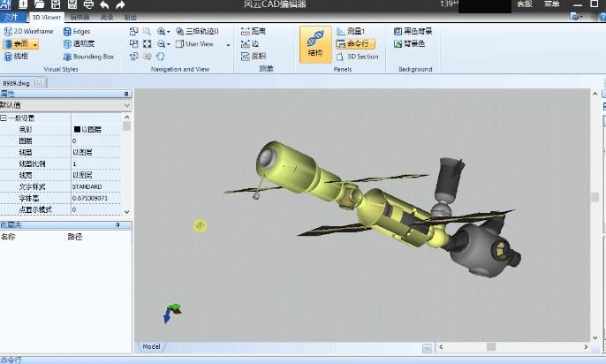Open the zoom out dropdown arrow
The height and width of the screenshot is (364, 606).
point(168,45)
